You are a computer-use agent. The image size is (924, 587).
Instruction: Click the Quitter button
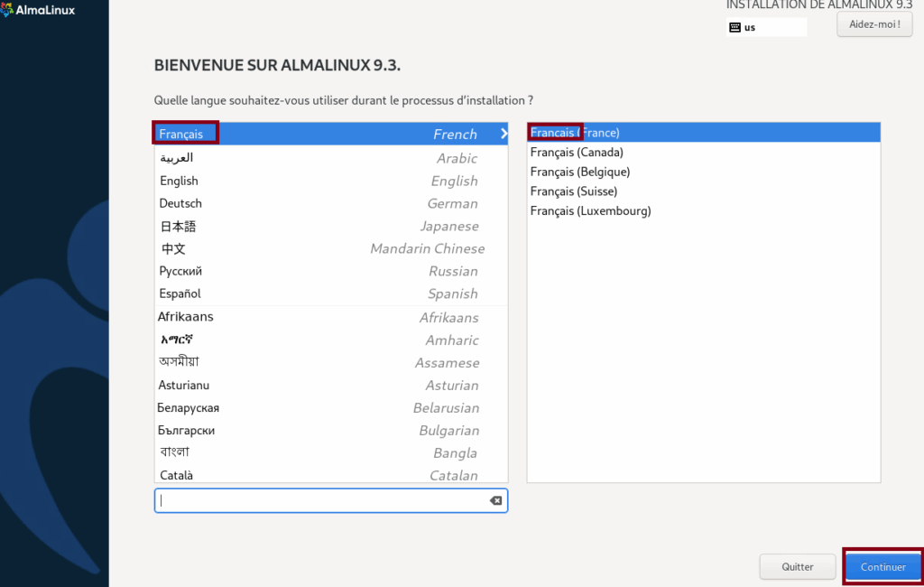[x=797, y=566]
